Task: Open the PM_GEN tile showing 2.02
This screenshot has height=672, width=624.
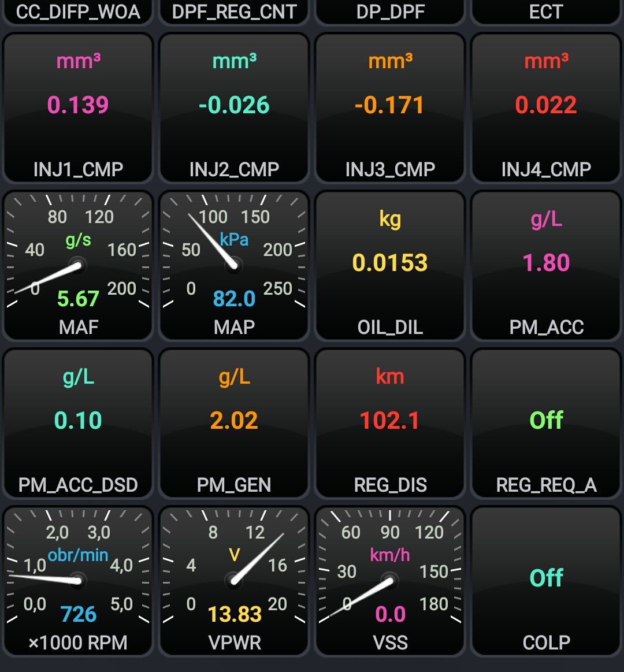Action: [x=234, y=424]
